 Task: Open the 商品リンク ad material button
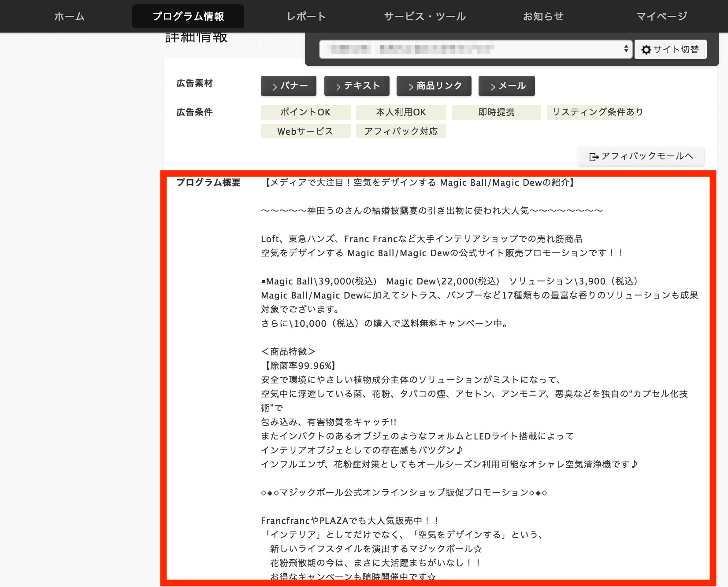pos(434,86)
